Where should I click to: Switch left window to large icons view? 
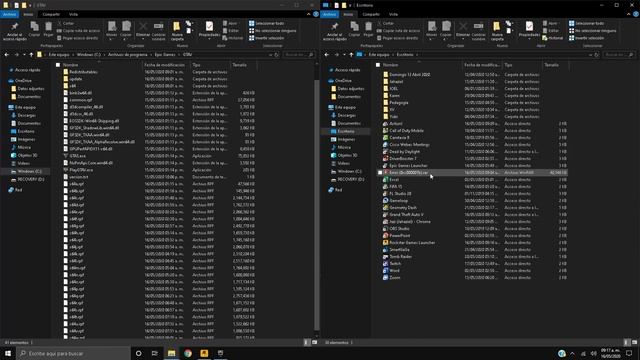(x=314, y=342)
